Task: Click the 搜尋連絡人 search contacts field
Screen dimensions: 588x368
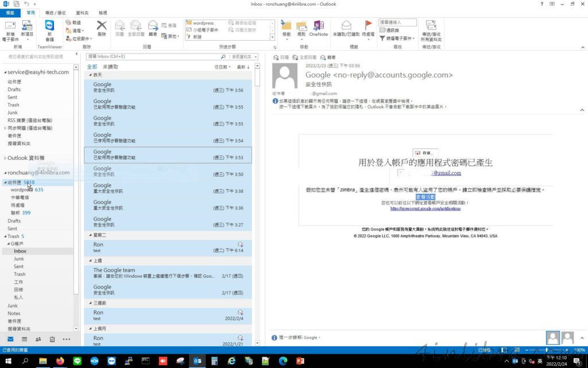Action: point(397,22)
